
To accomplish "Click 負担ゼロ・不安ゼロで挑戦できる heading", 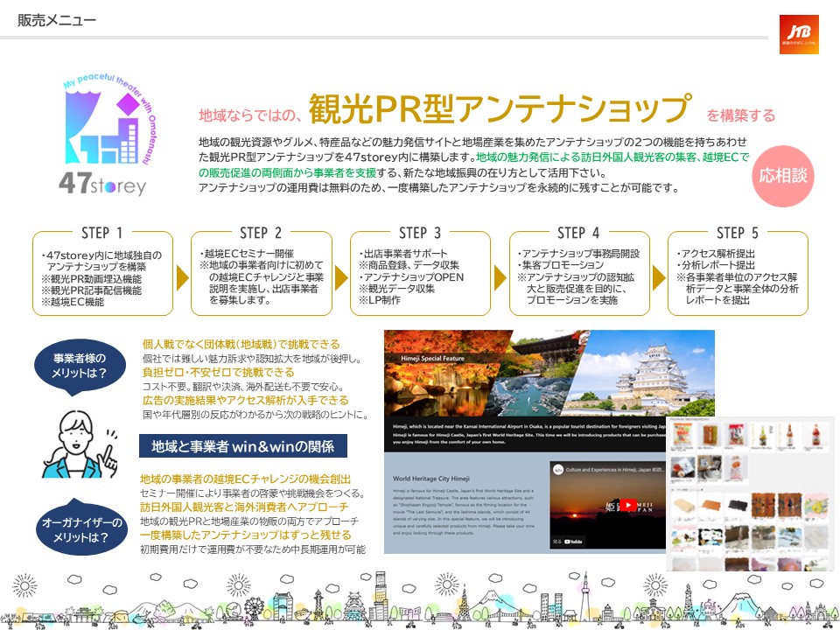I will [219, 372].
